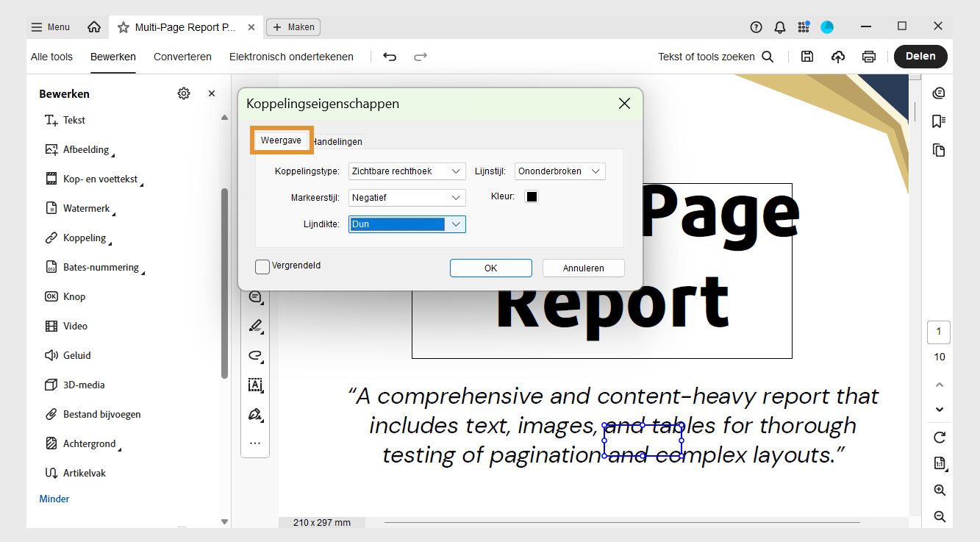Redo the last action

pyautogui.click(x=421, y=57)
